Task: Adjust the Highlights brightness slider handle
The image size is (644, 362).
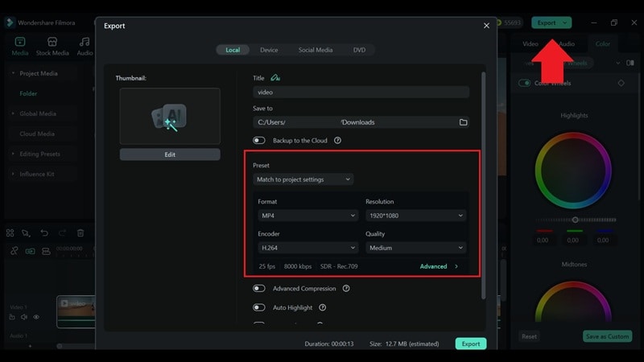Action: [x=575, y=220]
